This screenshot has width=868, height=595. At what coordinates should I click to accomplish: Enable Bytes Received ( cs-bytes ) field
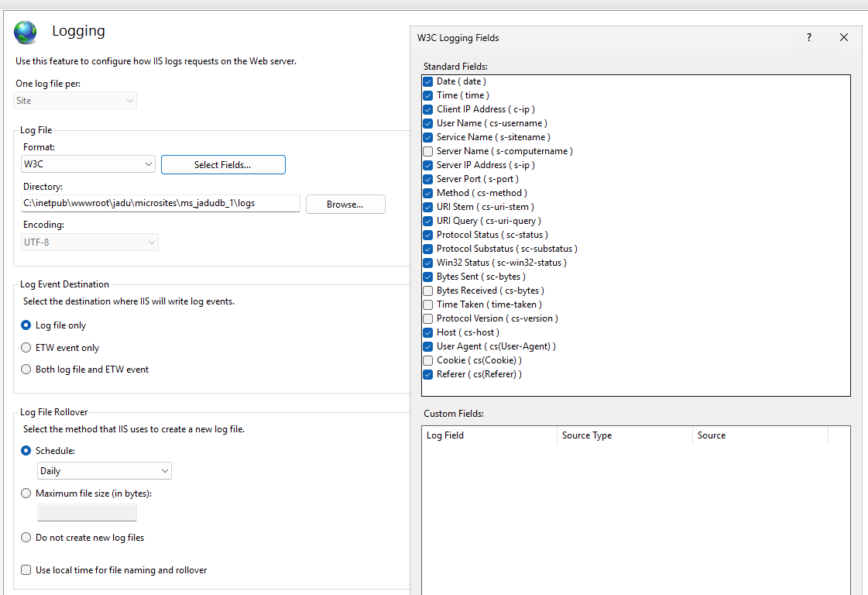[x=428, y=291]
